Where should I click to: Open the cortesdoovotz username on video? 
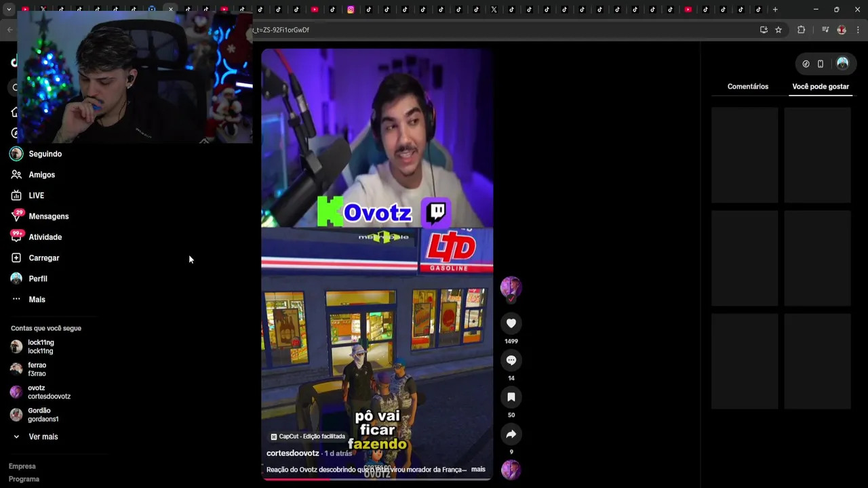pos(293,453)
